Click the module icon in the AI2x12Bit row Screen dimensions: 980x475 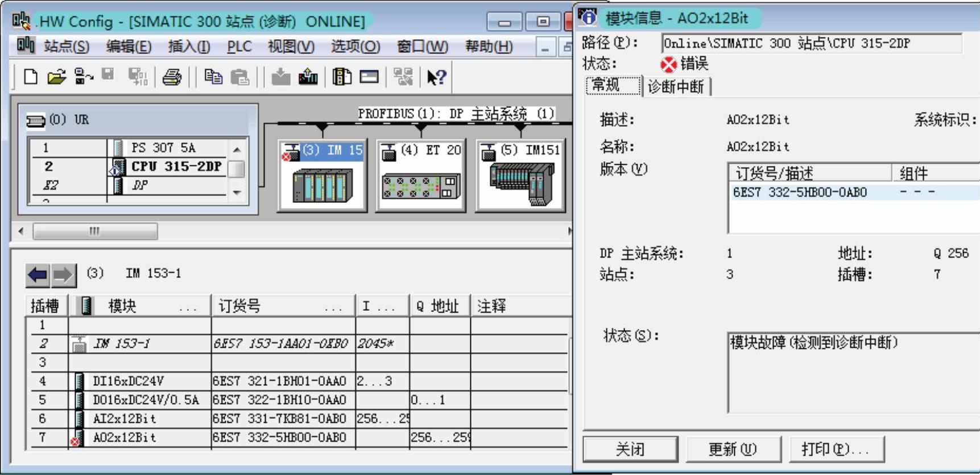(x=80, y=419)
